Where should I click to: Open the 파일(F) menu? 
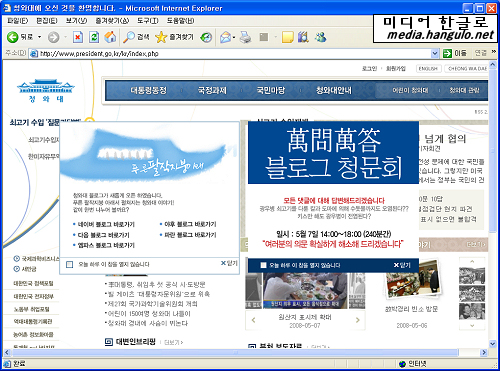pos(18,21)
